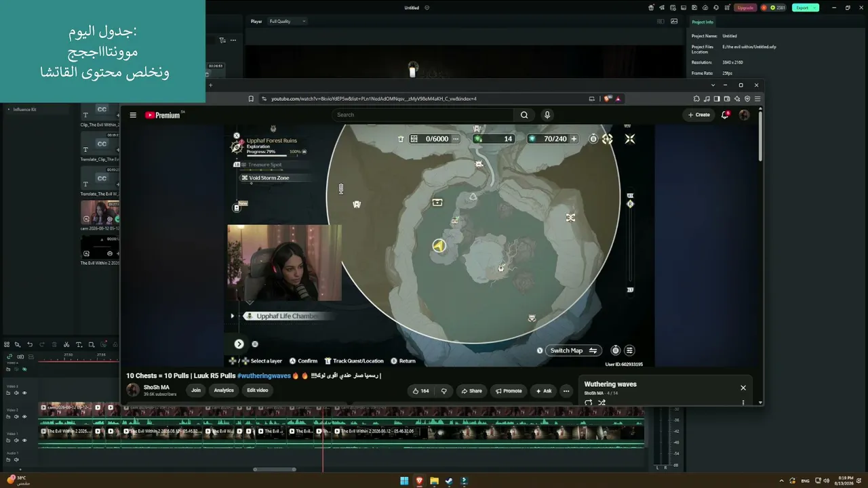
Task: Expand the Influence Kit sidebar item
Action: 9,110
